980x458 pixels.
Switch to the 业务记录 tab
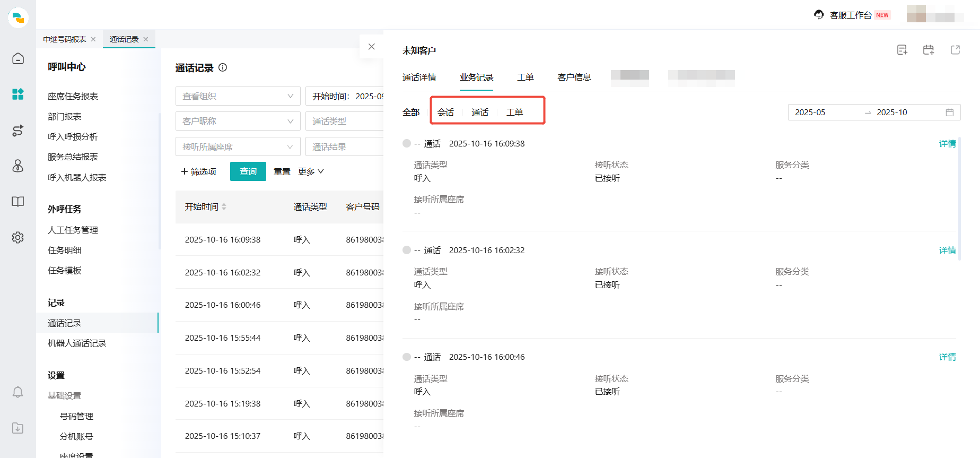click(x=476, y=77)
